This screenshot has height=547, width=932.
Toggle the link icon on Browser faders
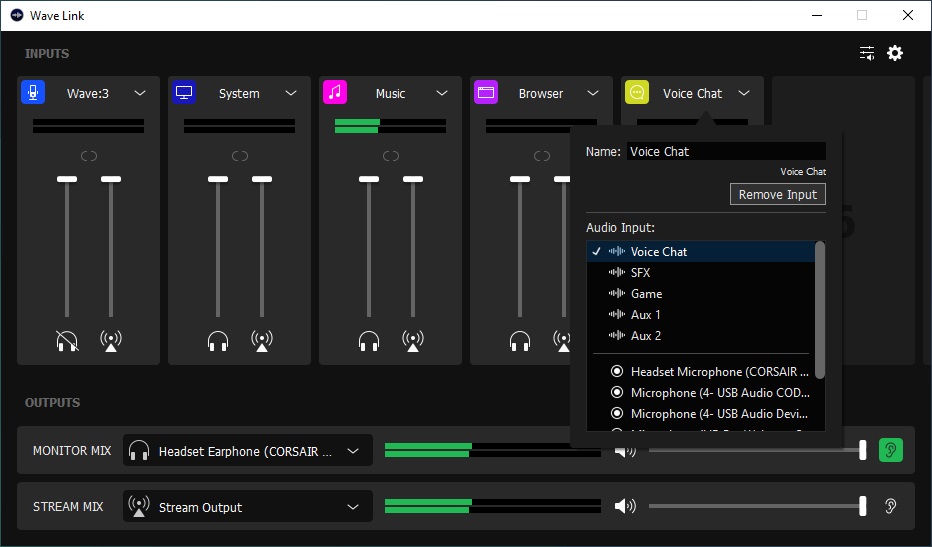click(x=542, y=156)
